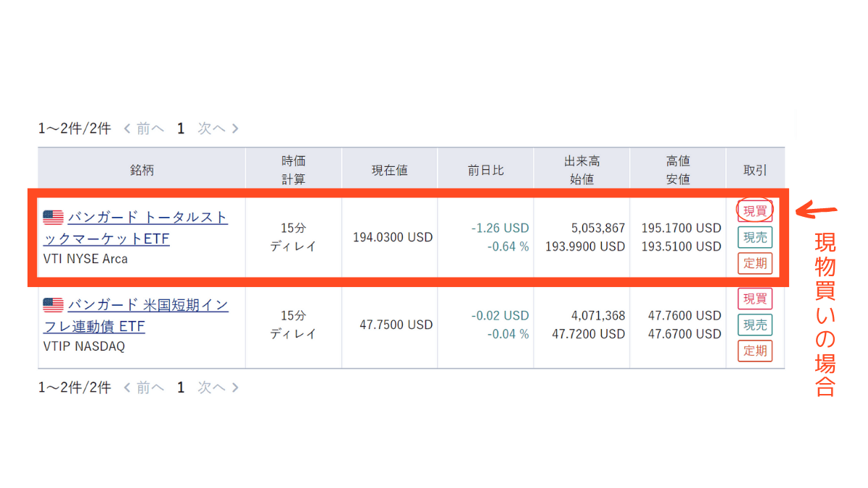
Task: Select page 1 in bottom pagination
Action: [181, 388]
